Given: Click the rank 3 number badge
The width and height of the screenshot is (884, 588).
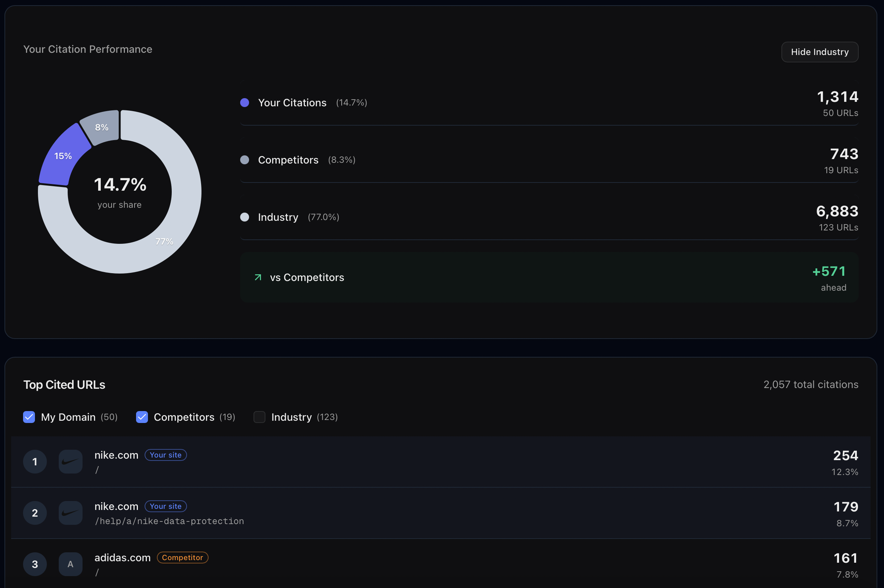Looking at the screenshot, I should tap(35, 563).
